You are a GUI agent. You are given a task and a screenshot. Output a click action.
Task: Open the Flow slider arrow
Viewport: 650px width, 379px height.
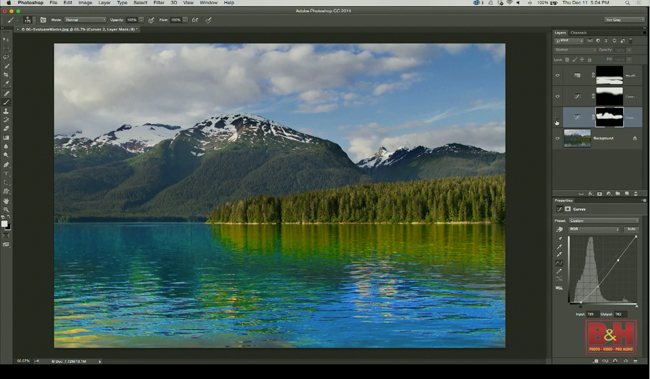pyautogui.click(x=185, y=19)
